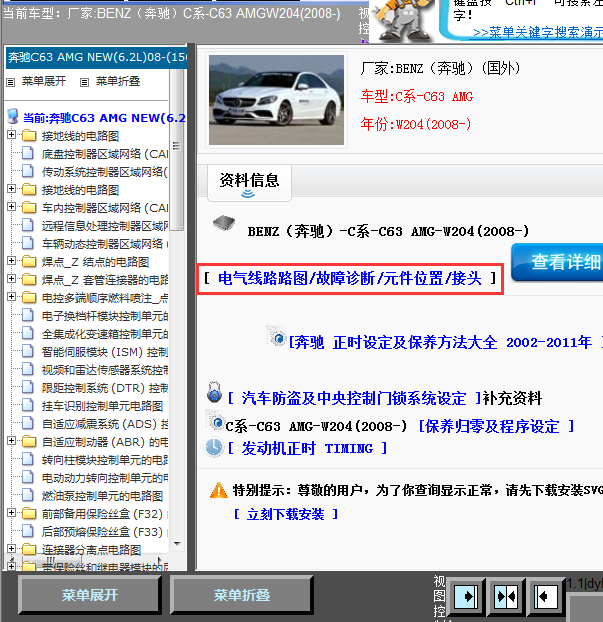Open 发动机正时 TIMING link

(307, 449)
